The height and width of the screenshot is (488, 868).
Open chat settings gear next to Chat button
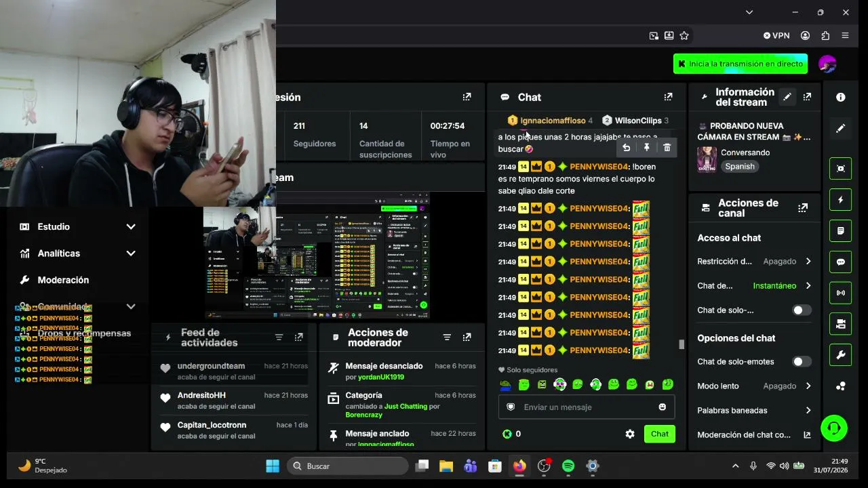coord(630,434)
